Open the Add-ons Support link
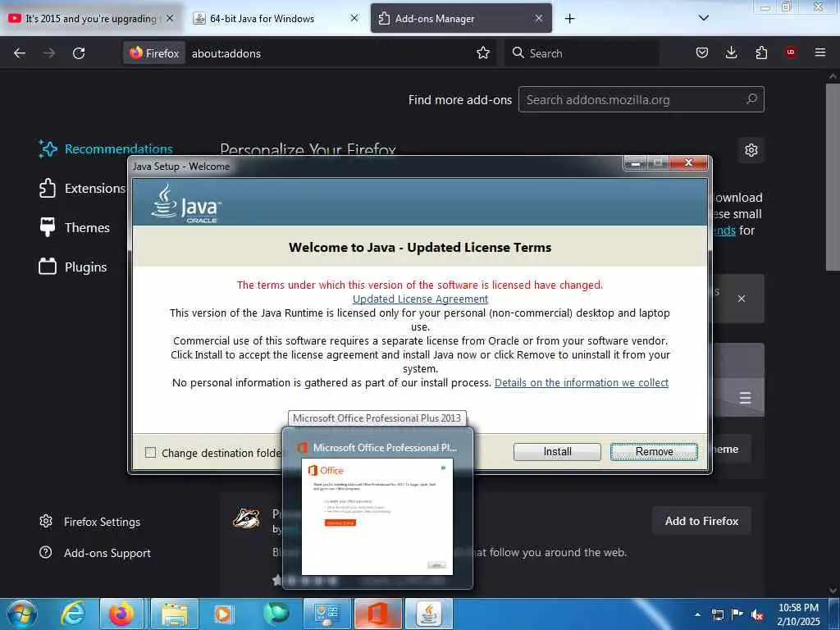This screenshot has height=630, width=840. pos(95,552)
